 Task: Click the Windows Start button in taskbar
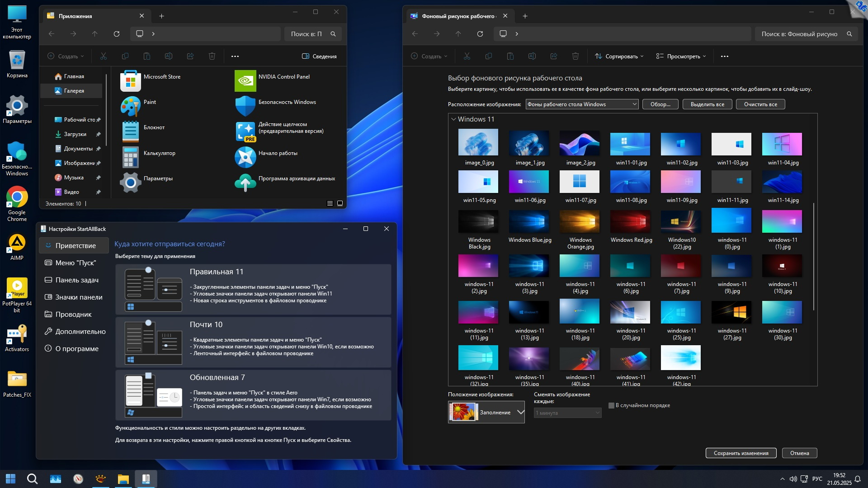coord(10,479)
